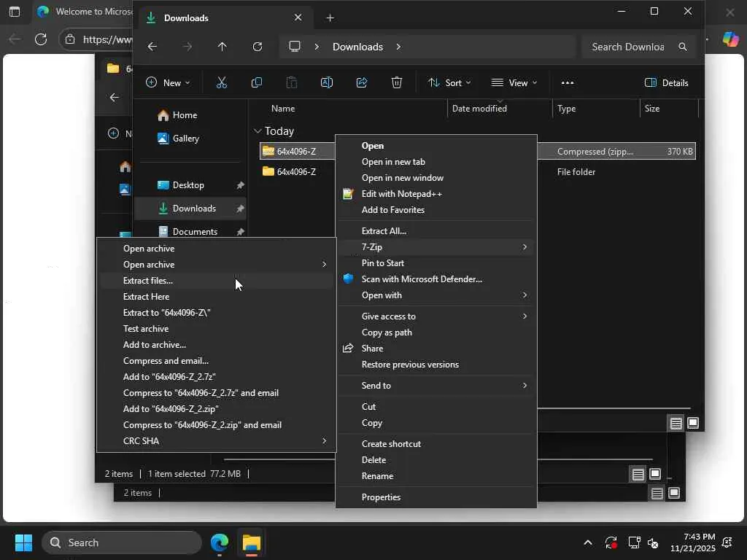This screenshot has height=560, width=747.
Task: Switch to large thumbnails view in Downloads window
Action: pos(693,423)
